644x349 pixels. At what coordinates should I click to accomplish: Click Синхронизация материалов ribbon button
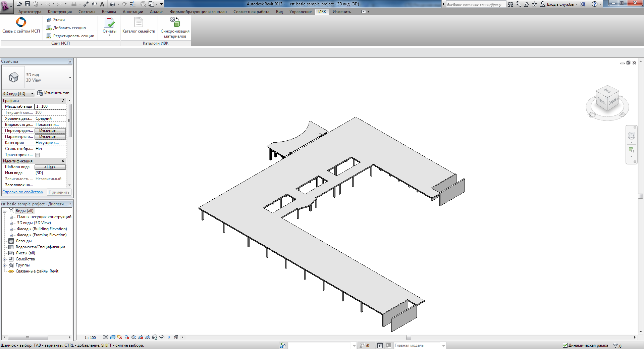point(175,27)
